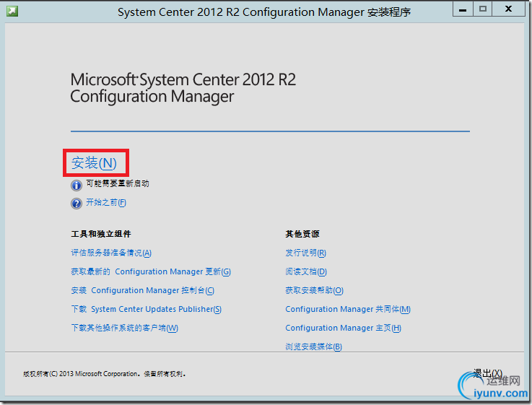Click the 可能需要重新启动 text

click(118, 183)
